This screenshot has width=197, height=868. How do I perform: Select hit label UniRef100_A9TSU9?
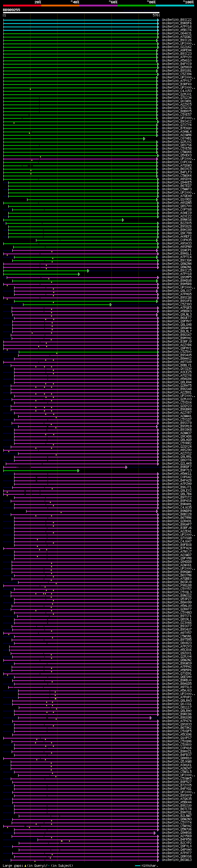(x=176, y=362)
